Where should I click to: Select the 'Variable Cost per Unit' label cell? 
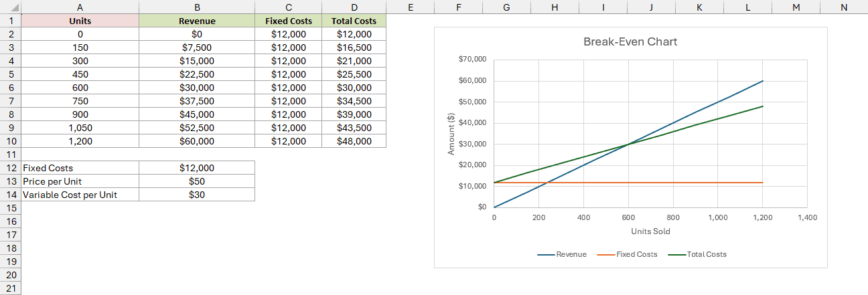click(x=80, y=195)
